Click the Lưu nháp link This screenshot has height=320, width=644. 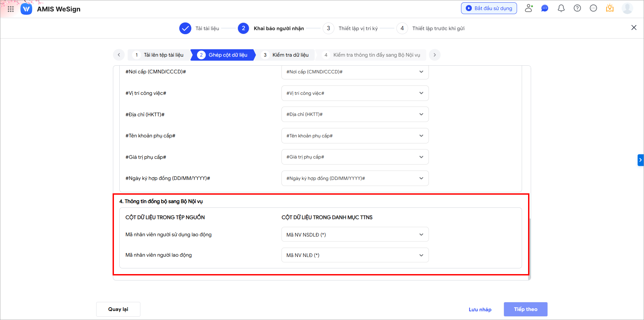coord(480,310)
